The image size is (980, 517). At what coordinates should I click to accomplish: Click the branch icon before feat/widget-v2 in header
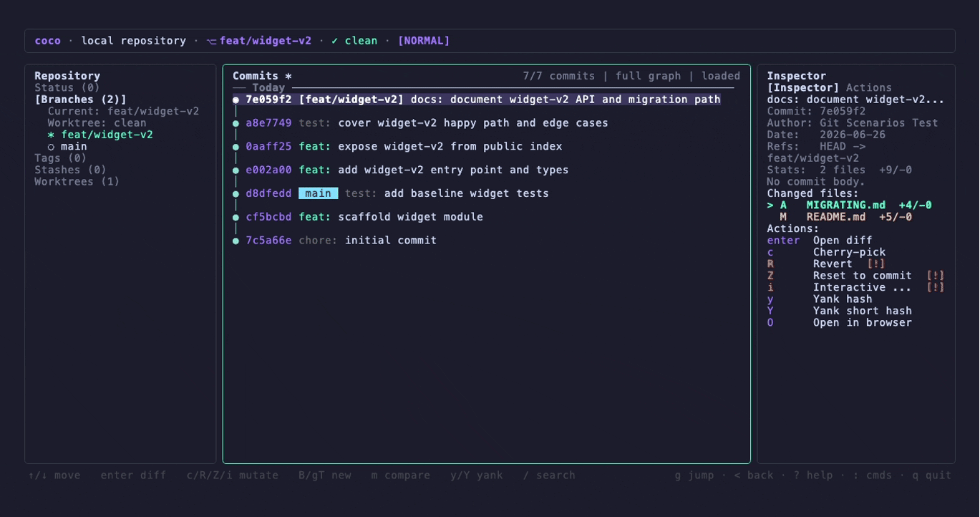(210, 41)
